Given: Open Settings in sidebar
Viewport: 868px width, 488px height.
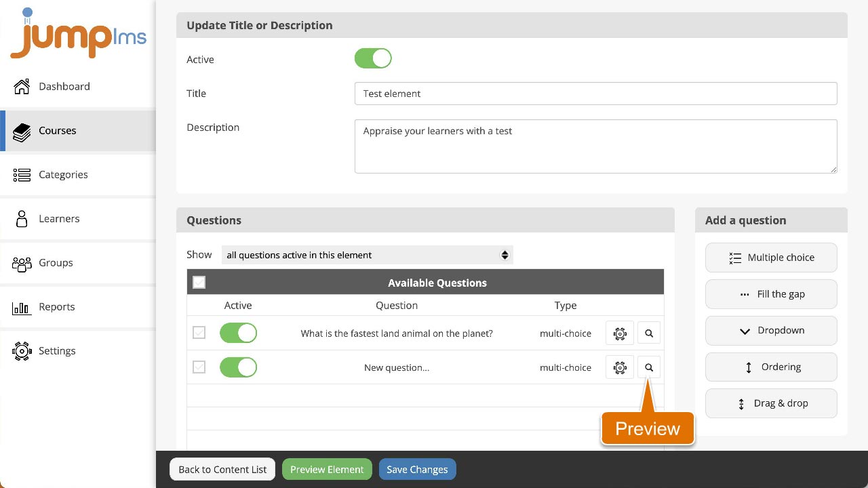Looking at the screenshot, I should pyautogui.click(x=78, y=350).
